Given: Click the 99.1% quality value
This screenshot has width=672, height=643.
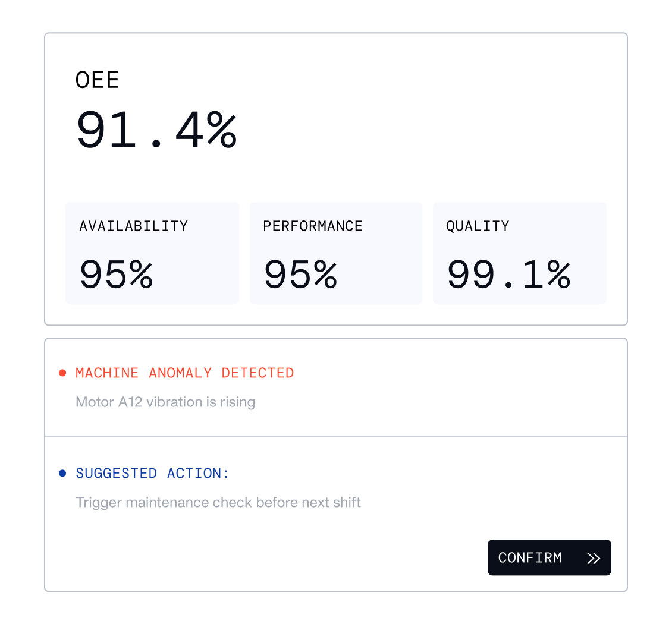Looking at the screenshot, I should pyautogui.click(x=508, y=275).
